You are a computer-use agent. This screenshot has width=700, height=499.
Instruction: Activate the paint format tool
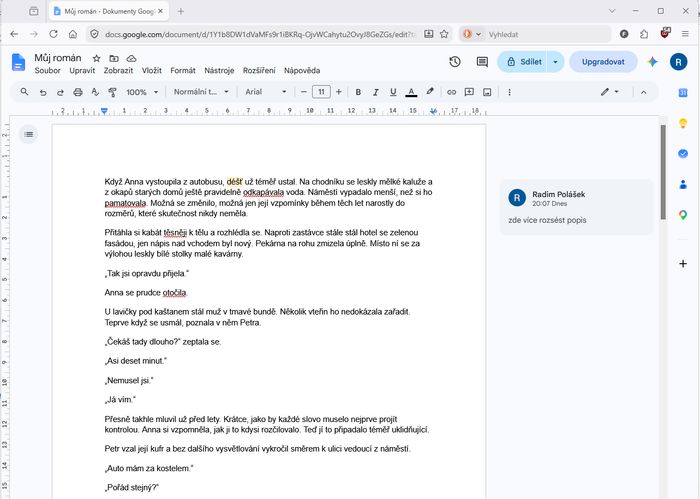tap(112, 92)
